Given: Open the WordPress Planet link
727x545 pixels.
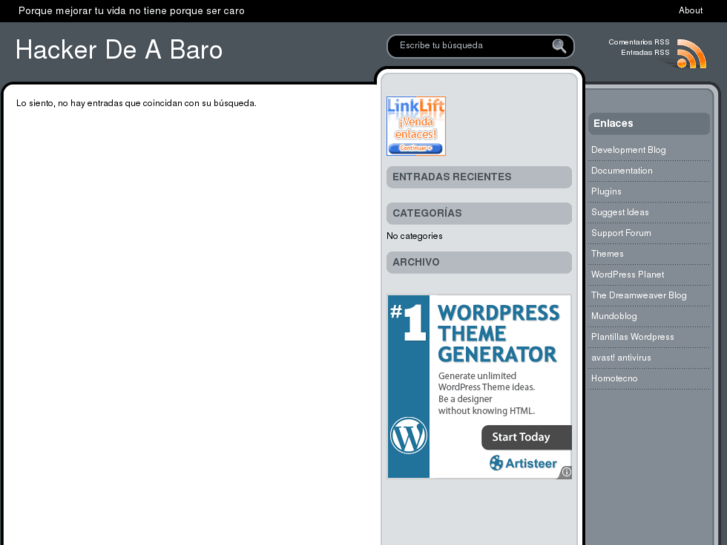Looking at the screenshot, I should point(627,275).
